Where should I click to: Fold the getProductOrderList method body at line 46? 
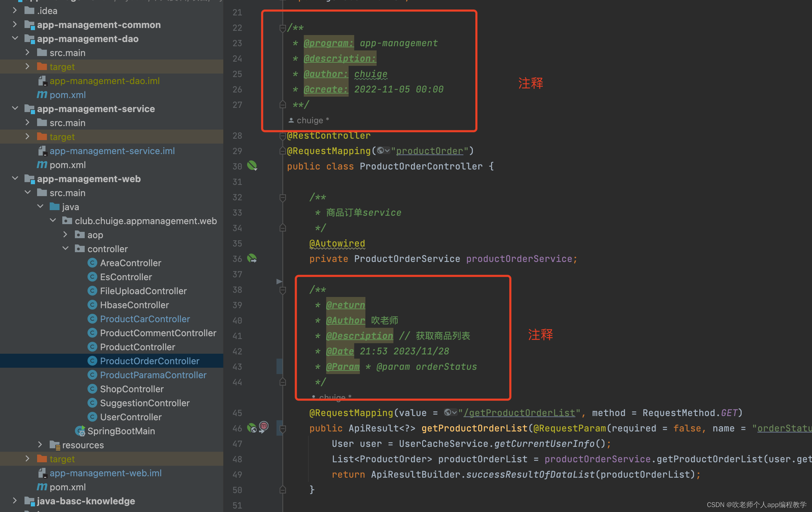[x=283, y=428]
